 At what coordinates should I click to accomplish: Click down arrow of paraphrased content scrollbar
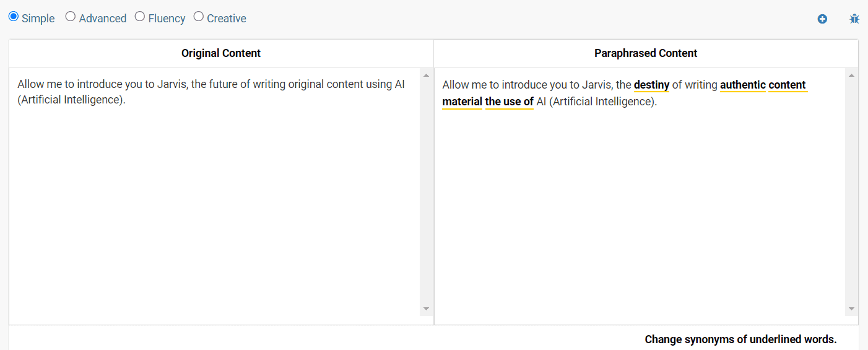click(x=851, y=308)
